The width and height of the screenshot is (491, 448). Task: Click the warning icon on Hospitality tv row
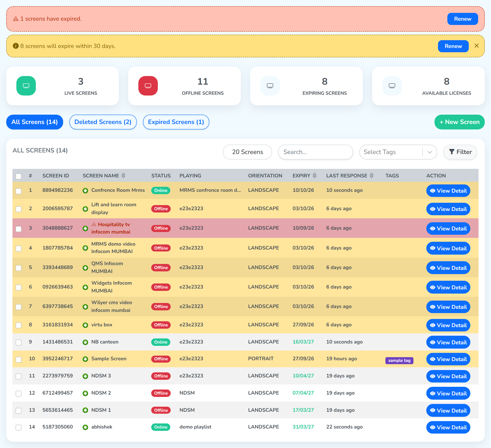coord(94,224)
